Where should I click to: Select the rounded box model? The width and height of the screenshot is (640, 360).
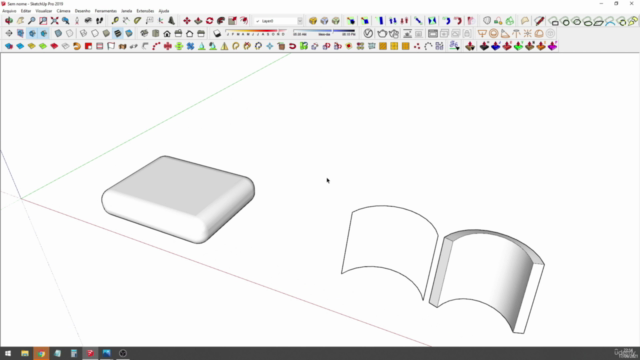tap(178, 199)
